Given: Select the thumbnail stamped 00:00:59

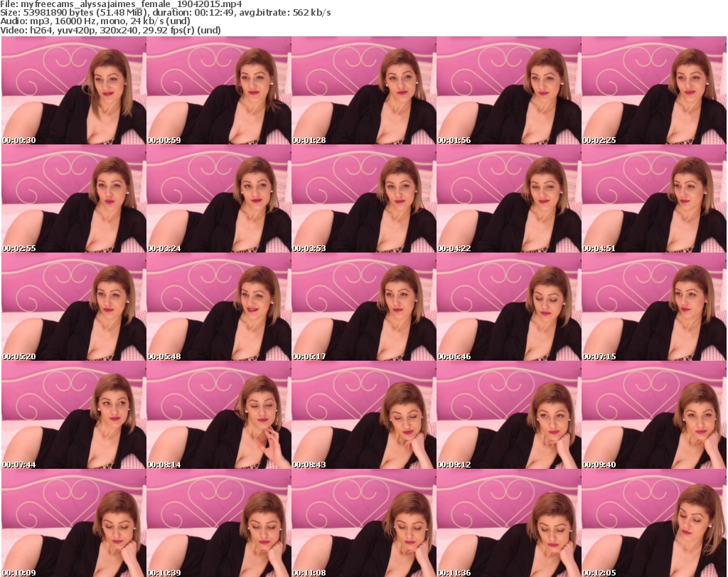Looking at the screenshot, I should (219, 90).
